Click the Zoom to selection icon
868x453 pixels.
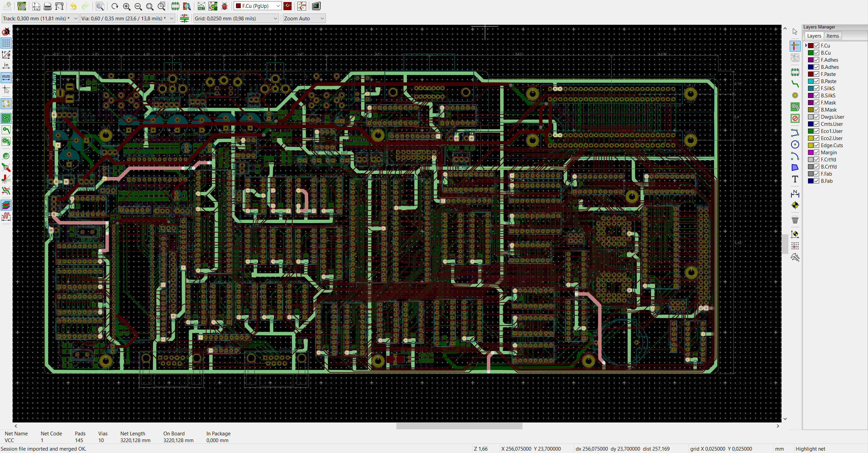[x=161, y=6]
